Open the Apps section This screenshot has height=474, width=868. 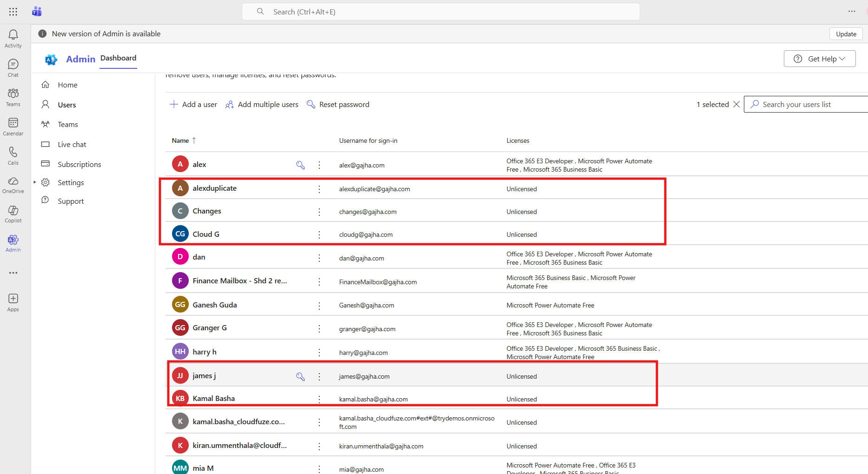tap(13, 301)
